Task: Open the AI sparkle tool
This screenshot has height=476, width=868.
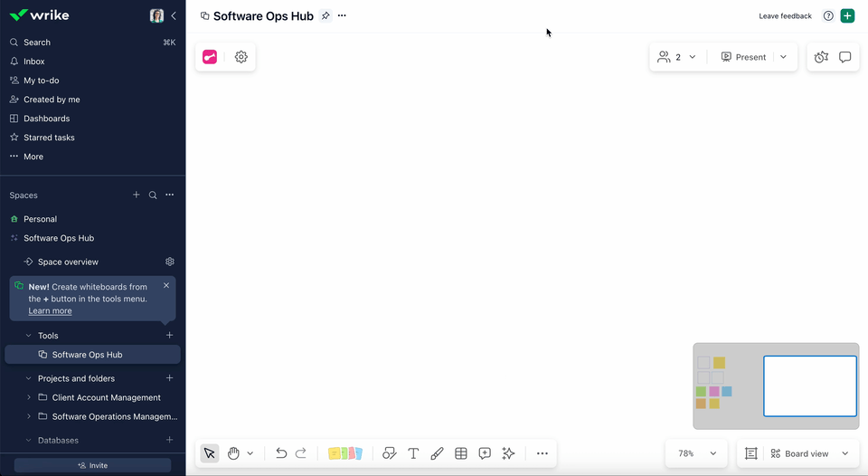Action: coord(508,453)
